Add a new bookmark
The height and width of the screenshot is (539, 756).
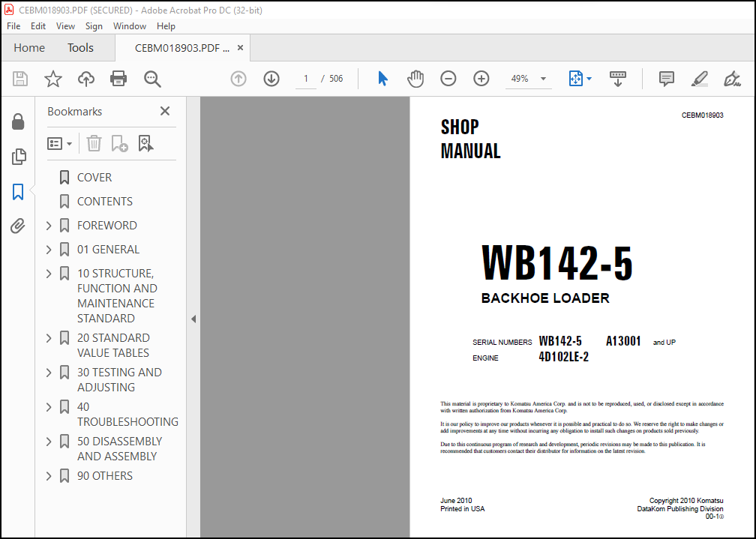click(119, 143)
